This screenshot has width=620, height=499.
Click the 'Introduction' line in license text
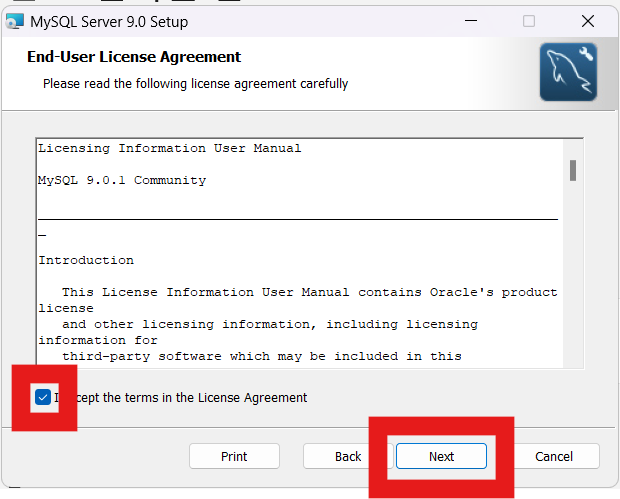pyautogui.click(x=86, y=260)
